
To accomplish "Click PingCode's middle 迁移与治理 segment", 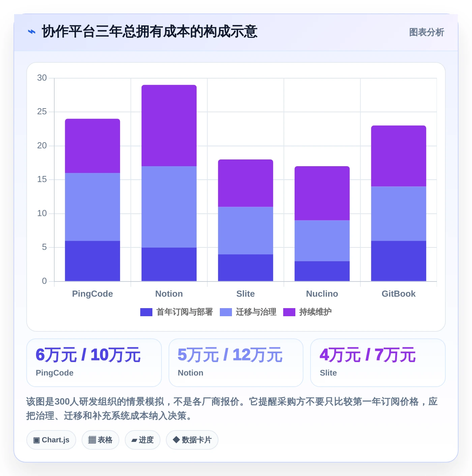I will pyautogui.click(x=92, y=207).
